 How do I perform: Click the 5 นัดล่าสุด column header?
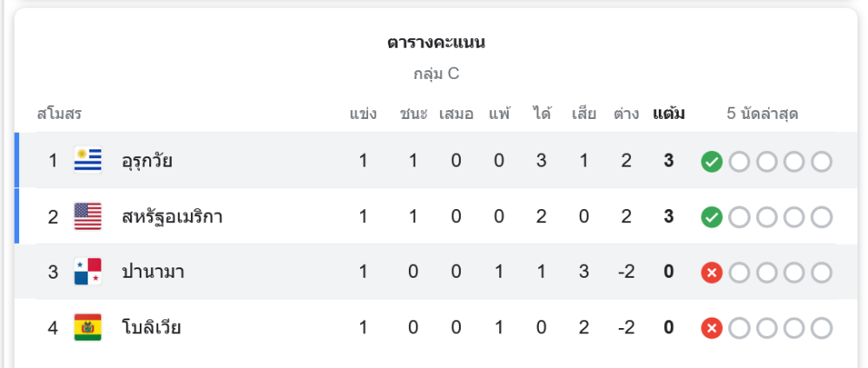(x=762, y=114)
